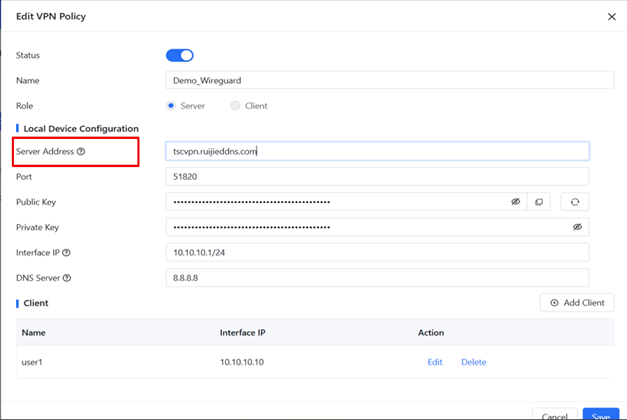
Task: Reveal the Private Key with eye icon
Action: coord(577,227)
